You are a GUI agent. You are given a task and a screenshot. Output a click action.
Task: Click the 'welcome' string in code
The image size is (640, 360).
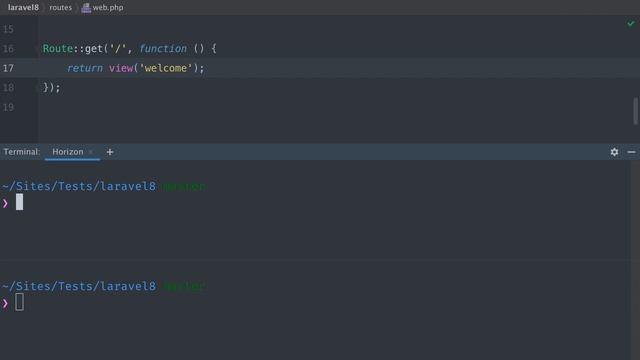point(166,68)
